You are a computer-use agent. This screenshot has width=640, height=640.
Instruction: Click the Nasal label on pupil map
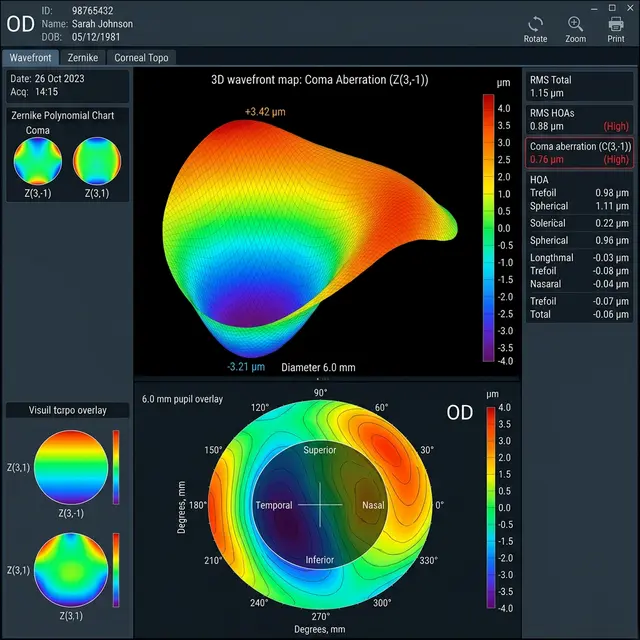tap(373, 505)
